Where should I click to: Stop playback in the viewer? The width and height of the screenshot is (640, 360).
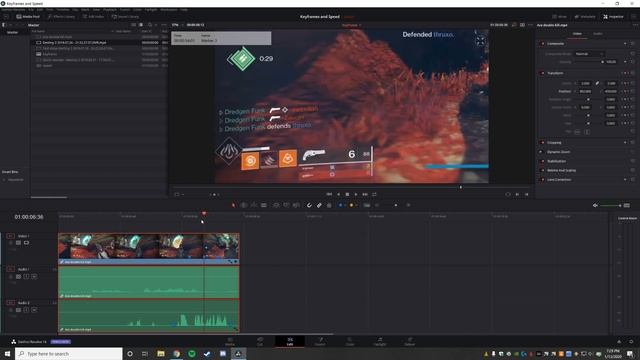click(347, 194)
